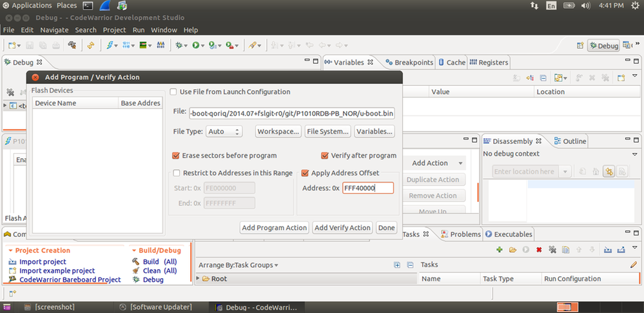
Task: Enable Restrict to Addresses in this Range
Action: (x=176, y=173)
